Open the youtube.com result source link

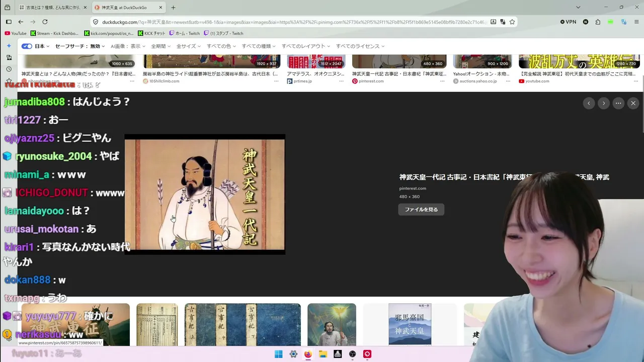[x=534, y=81]
